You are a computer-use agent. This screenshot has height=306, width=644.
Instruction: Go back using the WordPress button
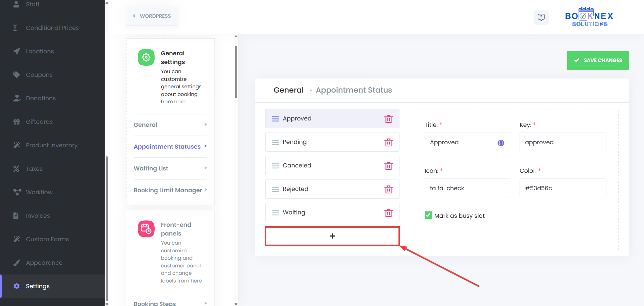(x=152, y=16)
